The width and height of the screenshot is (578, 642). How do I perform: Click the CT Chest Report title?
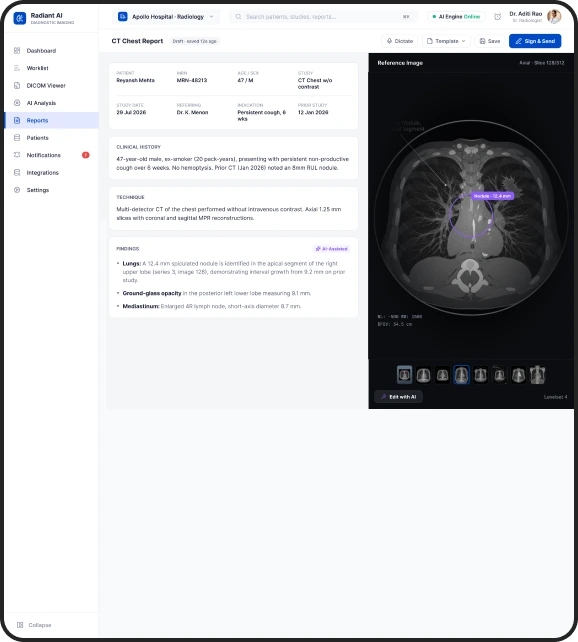[x=137, y=41]
